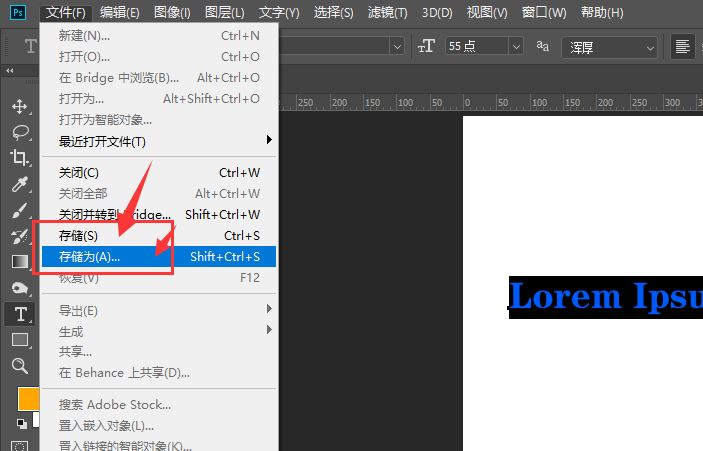This screenshot has height=451, width=703.
Task: Choose the Gradient tool
Action: [19, 262]
